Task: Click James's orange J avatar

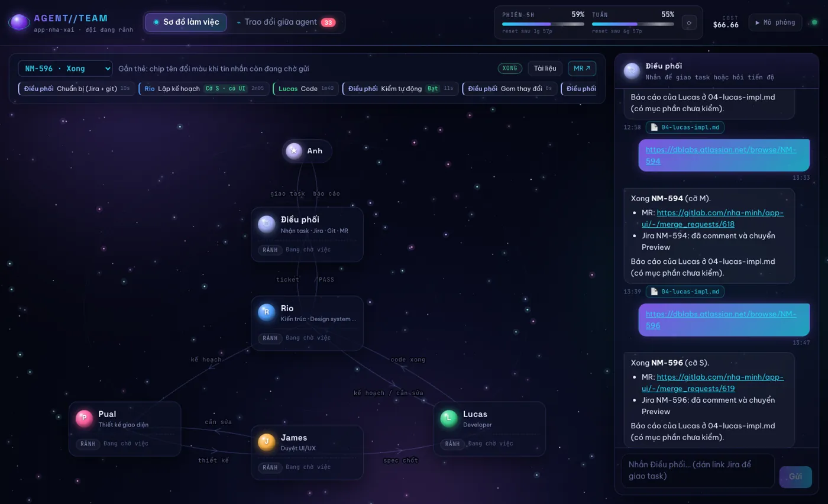Action: (267, 442)
